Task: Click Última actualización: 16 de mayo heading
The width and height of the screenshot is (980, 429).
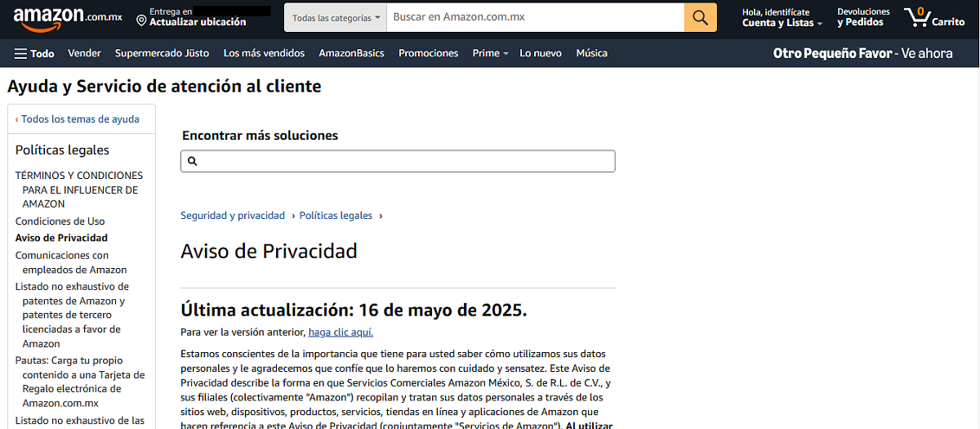Action: click(354, 311)
